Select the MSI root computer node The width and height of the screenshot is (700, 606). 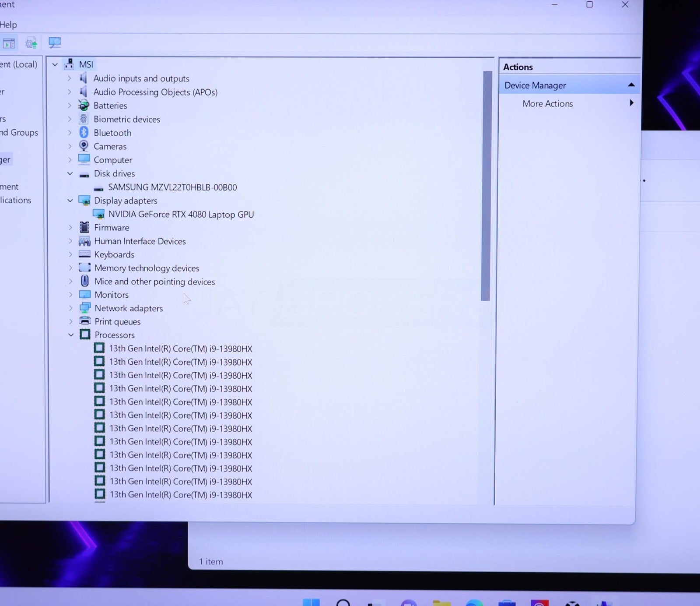click(86, 64)
